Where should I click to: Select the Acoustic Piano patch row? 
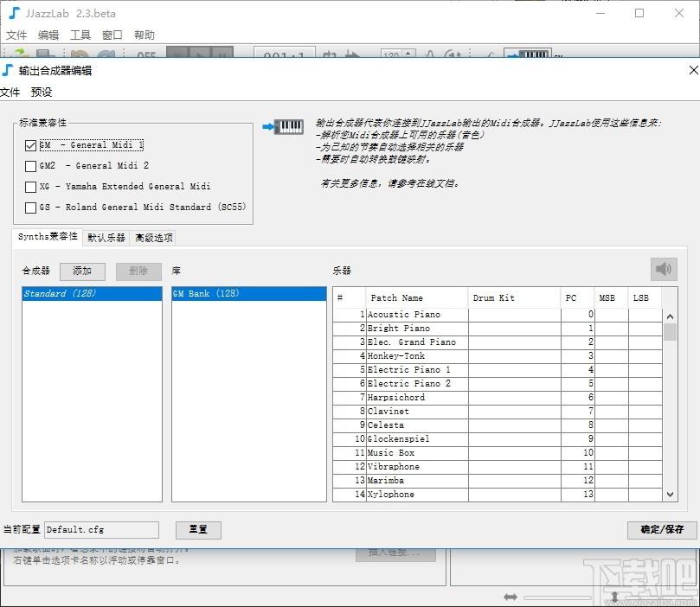[498, 315]
